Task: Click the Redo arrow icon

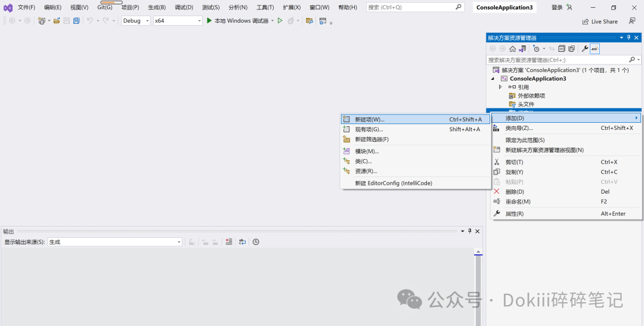Action: [106, 20]
